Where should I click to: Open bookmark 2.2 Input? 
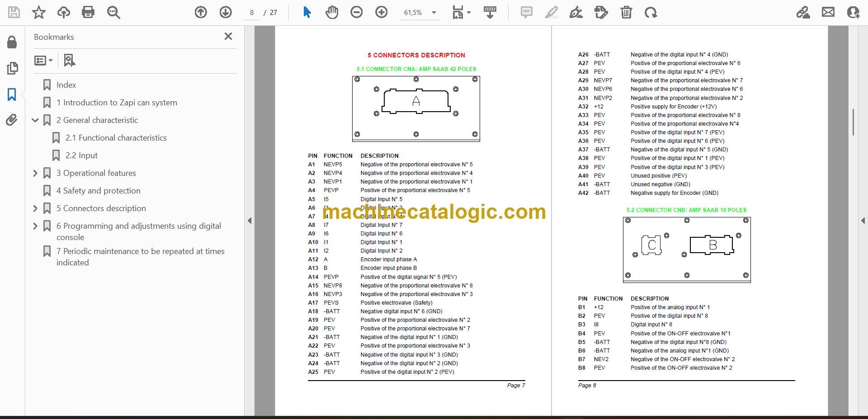(x=81, y=155)
